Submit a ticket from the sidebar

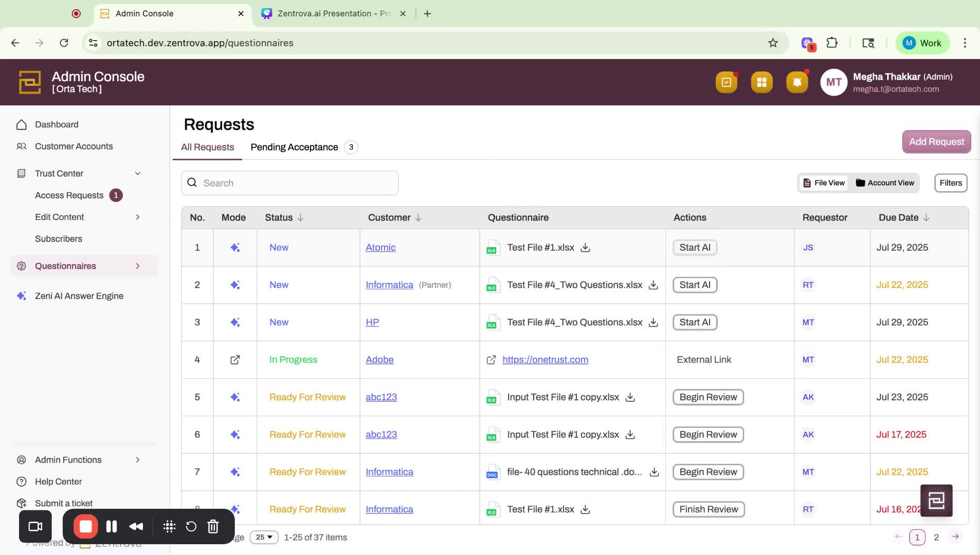(x=64, y=504)
